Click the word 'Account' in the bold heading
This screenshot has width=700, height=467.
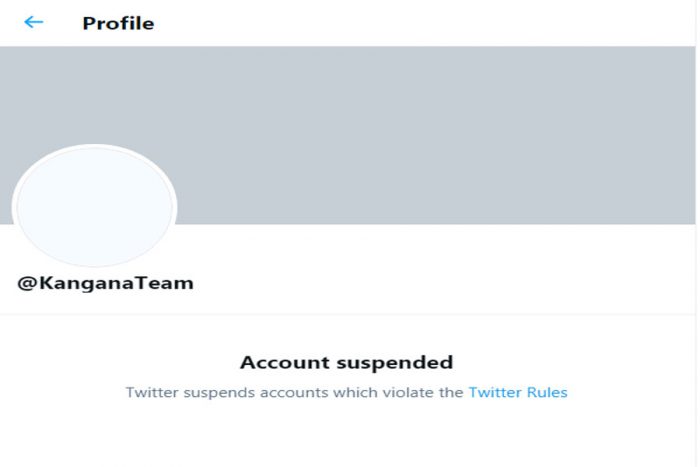tap(286, 363)
